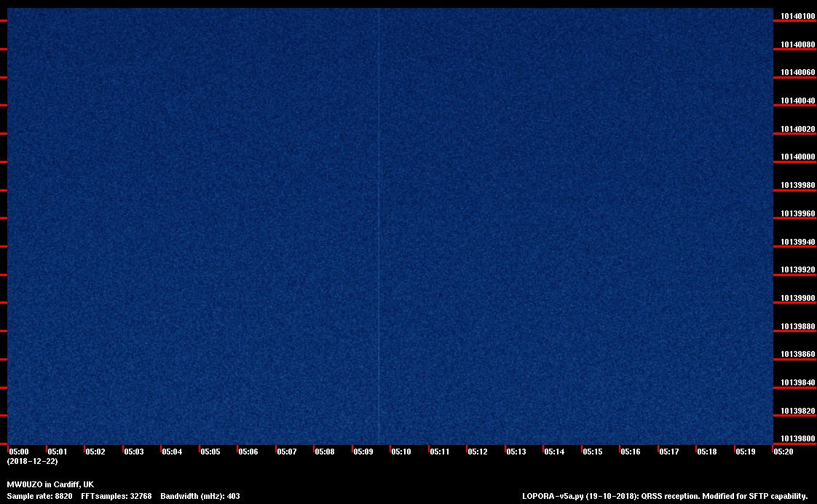This screenshot has height=504, width=817.
Task: Click the 05:13 time marker
Action: tap(516, 452)
